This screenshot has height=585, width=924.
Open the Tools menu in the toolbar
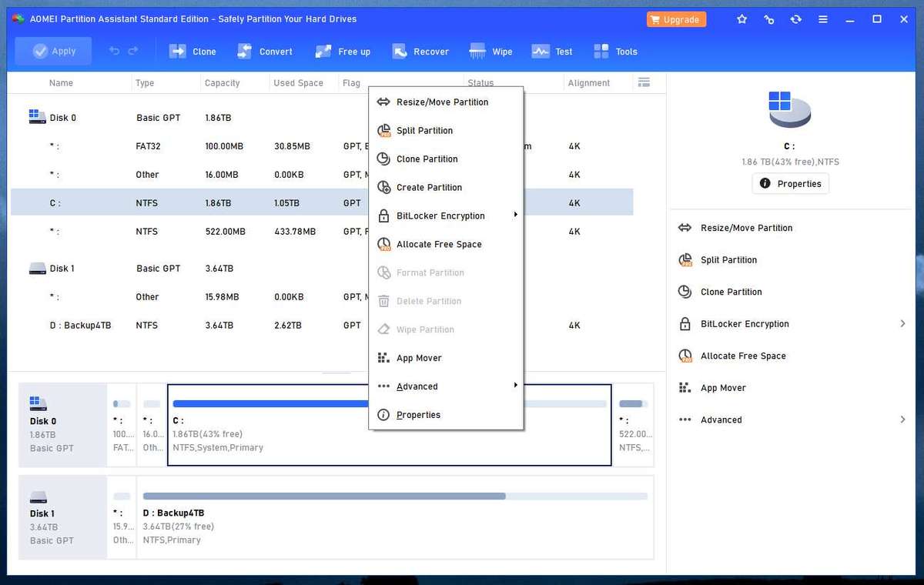click(615, 52)
